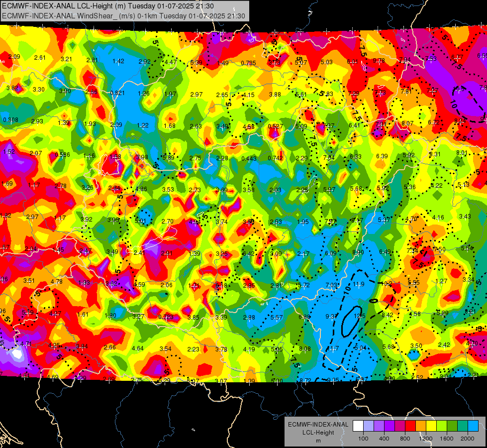Click grid point value 4.78
This screenshot has width=487, height=448.
coord(57,282)
